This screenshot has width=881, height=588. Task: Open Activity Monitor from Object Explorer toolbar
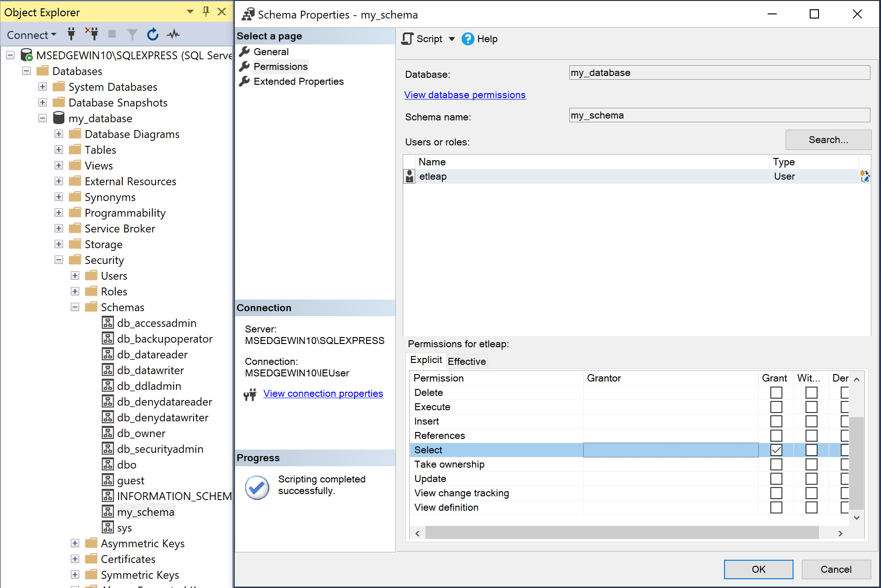[x=173, y=34]
